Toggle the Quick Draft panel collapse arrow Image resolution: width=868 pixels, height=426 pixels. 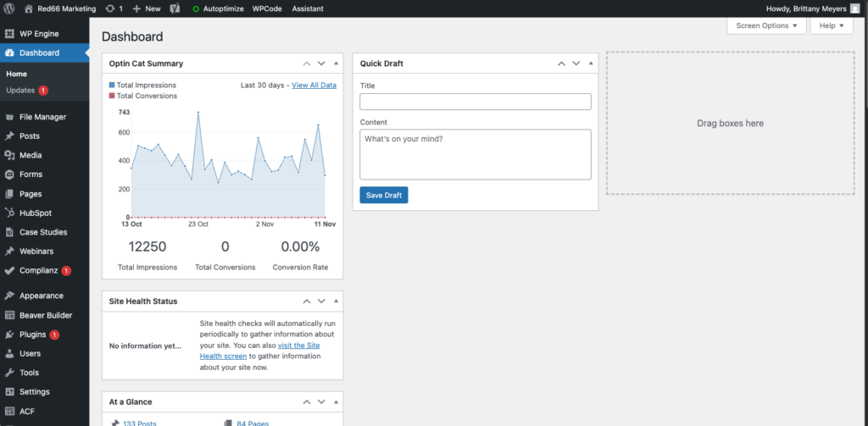590,64
